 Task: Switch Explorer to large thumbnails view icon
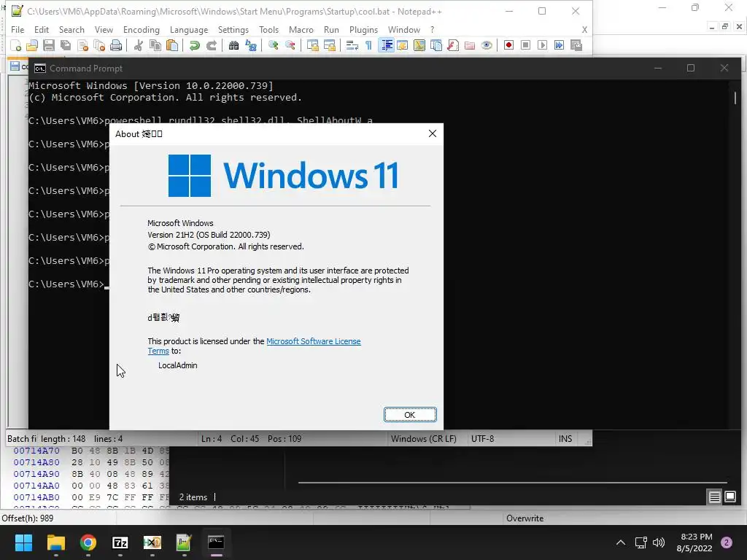[x=730, y=497]
